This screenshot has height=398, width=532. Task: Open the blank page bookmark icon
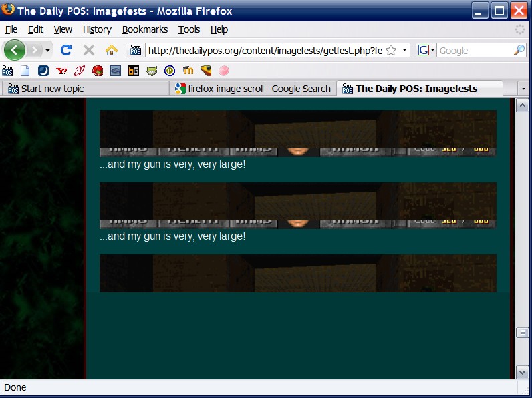[25, 71]
